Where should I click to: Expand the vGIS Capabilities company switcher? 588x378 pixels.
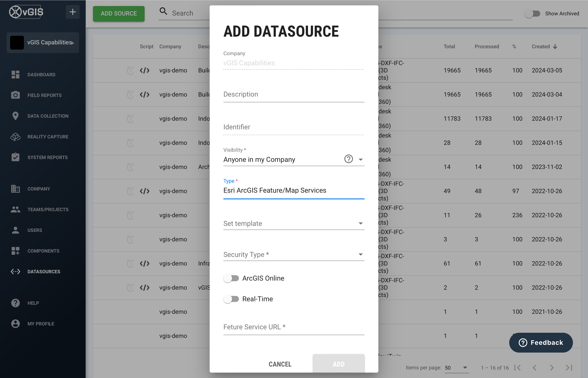(x=43, y=42)
